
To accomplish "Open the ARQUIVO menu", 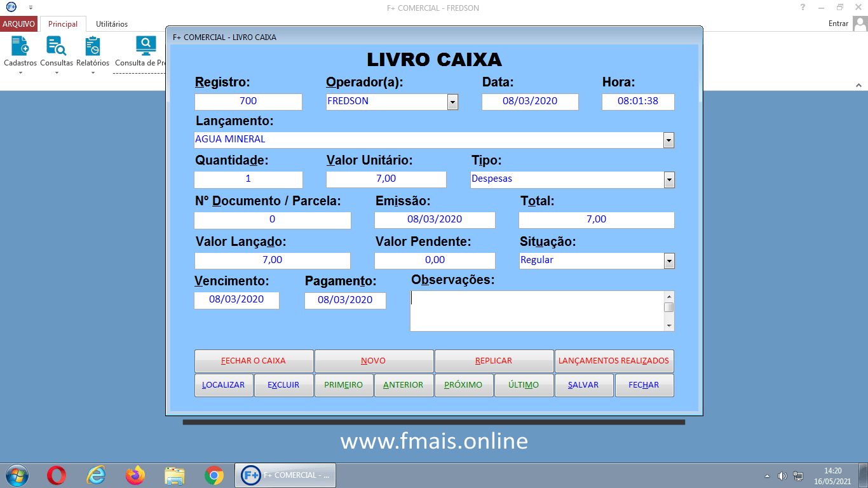I will pyautogui.click(x=19, y=24).
